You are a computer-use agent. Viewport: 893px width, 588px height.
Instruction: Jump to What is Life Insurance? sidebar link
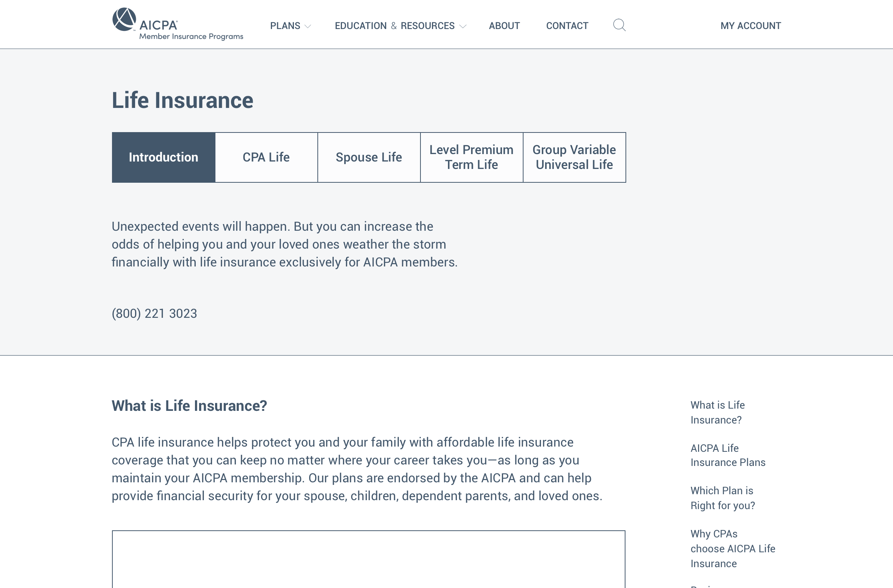(717, 412)
